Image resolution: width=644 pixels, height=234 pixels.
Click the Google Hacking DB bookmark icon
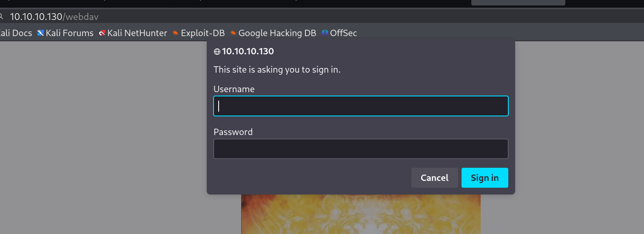coord(233,33)
